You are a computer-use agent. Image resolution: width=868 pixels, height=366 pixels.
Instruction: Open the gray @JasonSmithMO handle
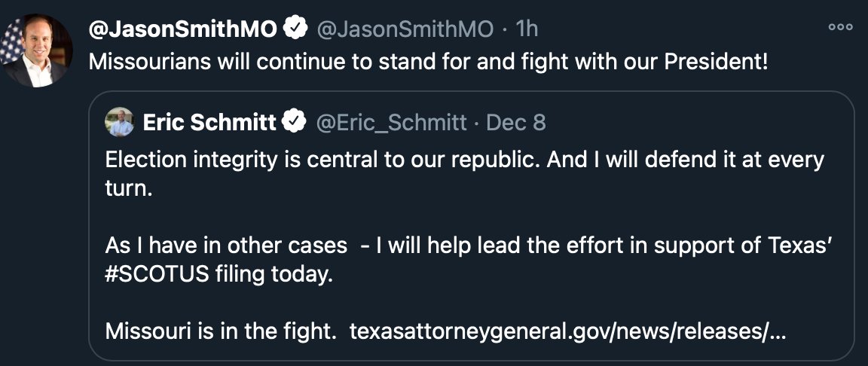click(x=405, y=29)
